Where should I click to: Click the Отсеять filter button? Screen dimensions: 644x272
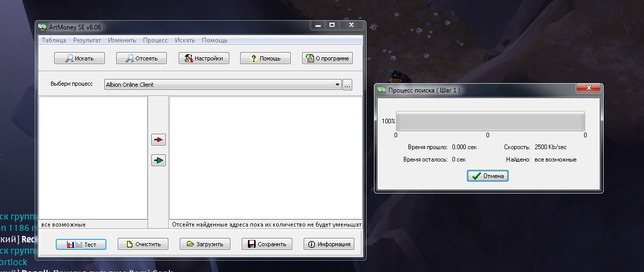click(142, 58)
